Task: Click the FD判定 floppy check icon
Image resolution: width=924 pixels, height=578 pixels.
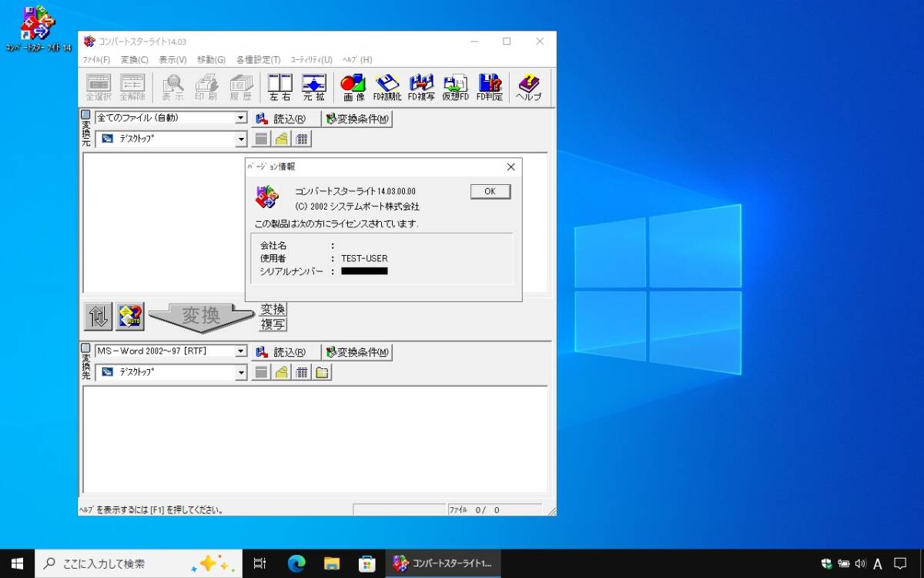Action: tap(490, 87)
